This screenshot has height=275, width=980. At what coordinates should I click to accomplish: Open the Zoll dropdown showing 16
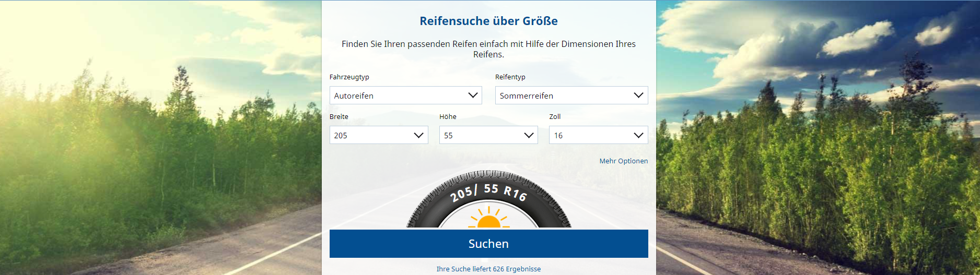click(x=598, y=135)
